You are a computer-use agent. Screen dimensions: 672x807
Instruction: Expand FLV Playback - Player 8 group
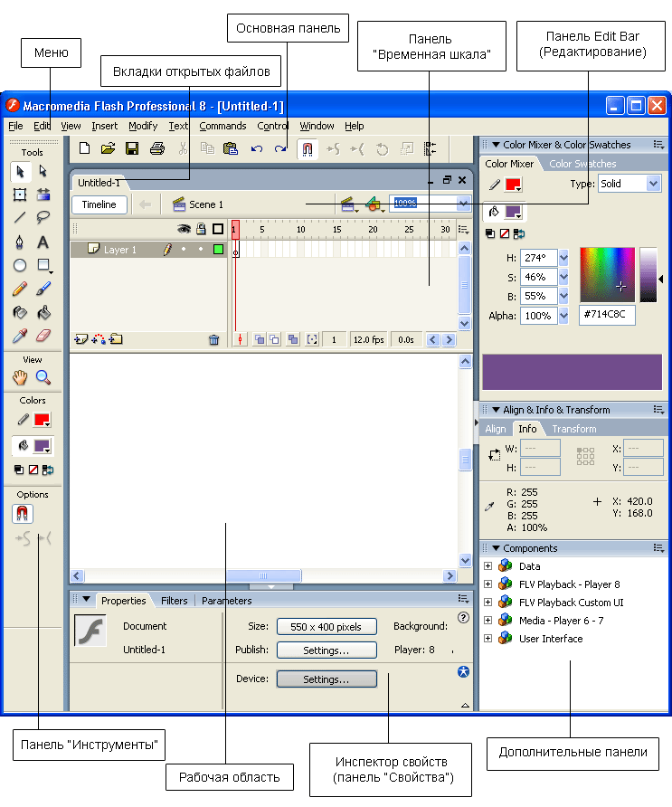click(x=487, y=584)
